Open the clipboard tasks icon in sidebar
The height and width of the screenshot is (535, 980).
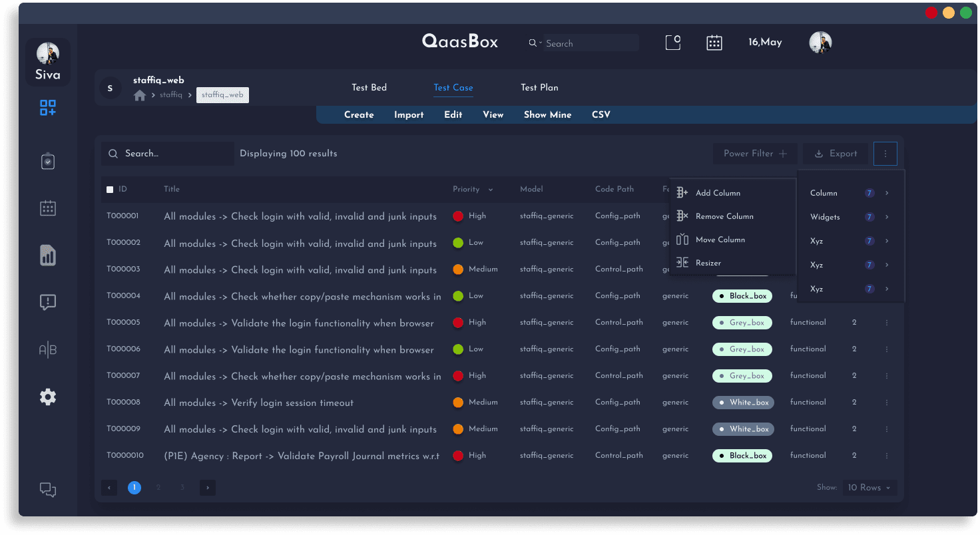click(48, 161)
